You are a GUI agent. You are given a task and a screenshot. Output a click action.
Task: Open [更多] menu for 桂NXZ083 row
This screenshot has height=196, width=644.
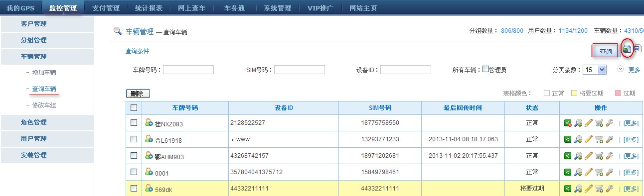631,123
